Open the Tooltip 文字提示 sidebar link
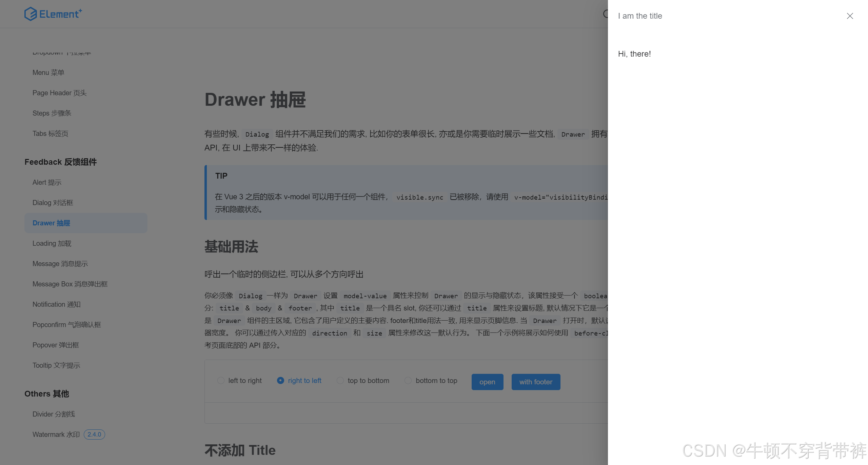This screenshot has width=868, height=465. click(56, 365)
